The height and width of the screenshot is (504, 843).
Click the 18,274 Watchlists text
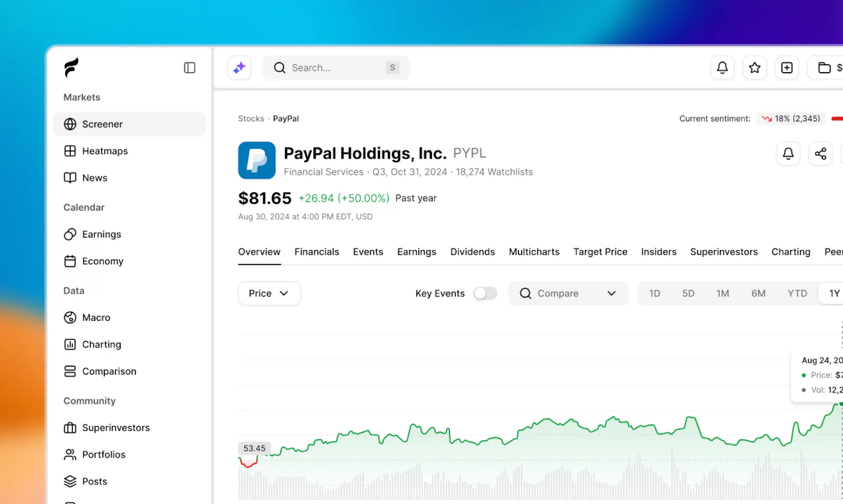coord(494,172)
